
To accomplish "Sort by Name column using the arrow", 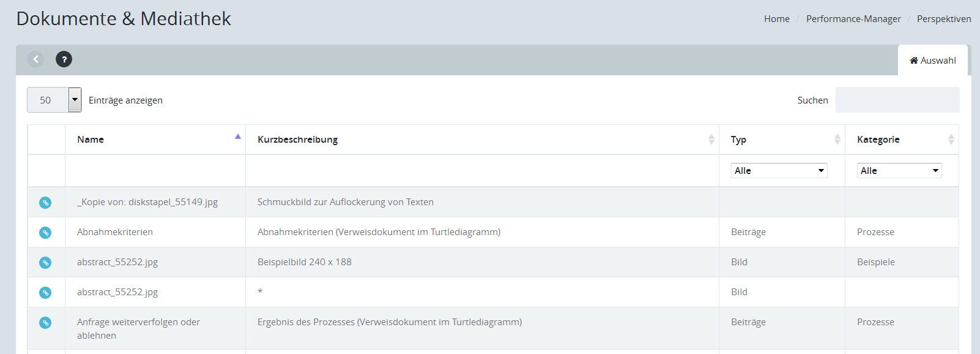I will coord(237,137).
